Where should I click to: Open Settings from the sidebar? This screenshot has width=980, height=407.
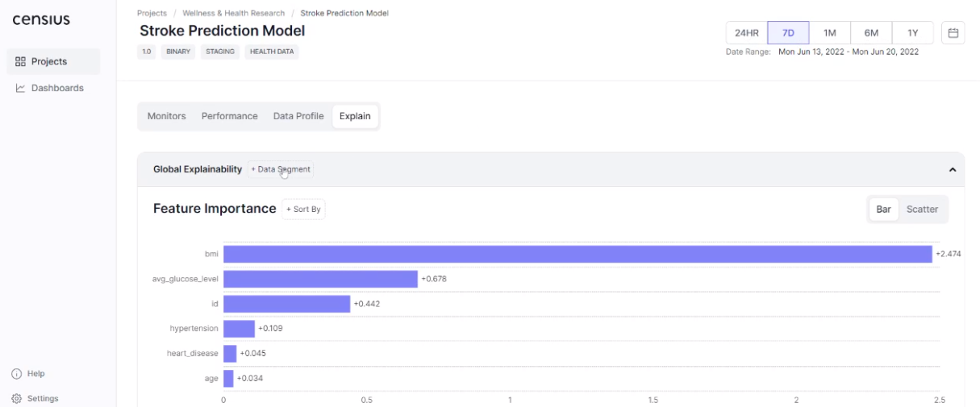(35, 398)
